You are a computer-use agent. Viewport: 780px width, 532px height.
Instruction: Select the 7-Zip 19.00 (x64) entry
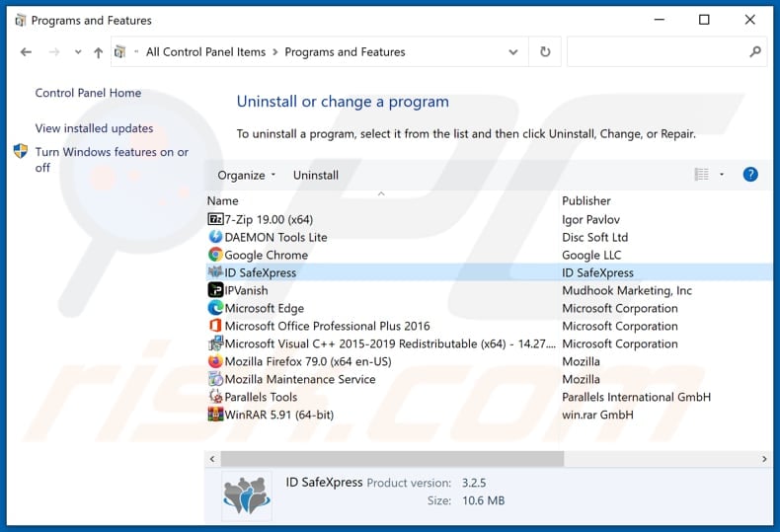point(269,219)
